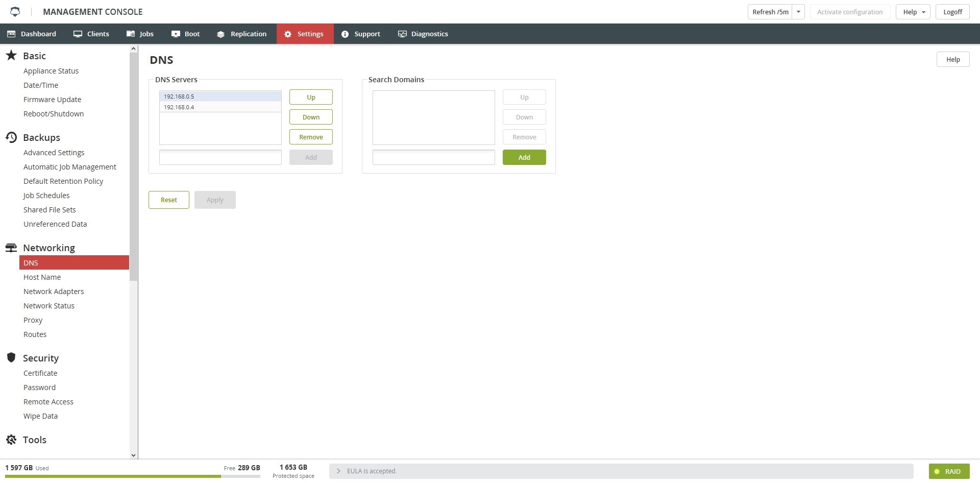The width and height of the screenshot is (980, 483).
Task: Open the header Help dropdown
Action: (913, 12)
